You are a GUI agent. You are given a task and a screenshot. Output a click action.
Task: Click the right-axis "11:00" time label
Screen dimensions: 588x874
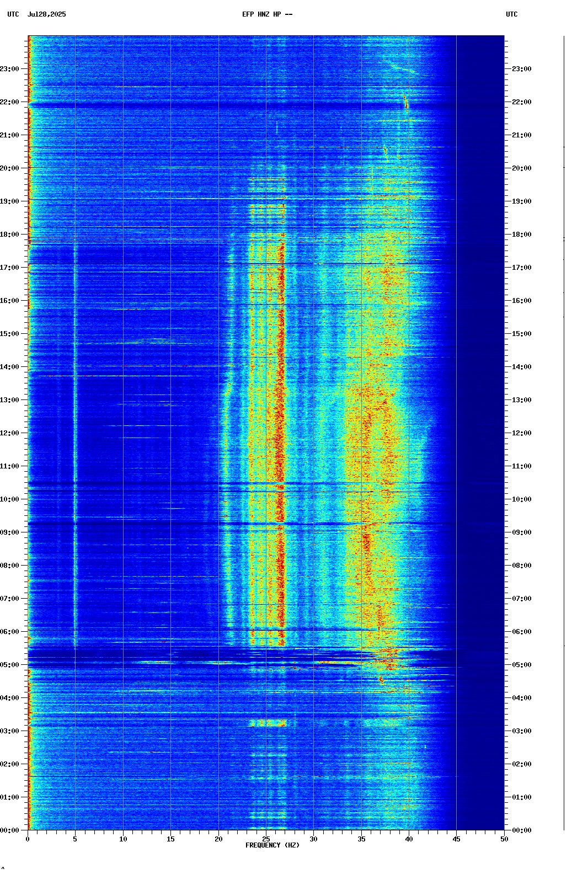tap(522, 466)
